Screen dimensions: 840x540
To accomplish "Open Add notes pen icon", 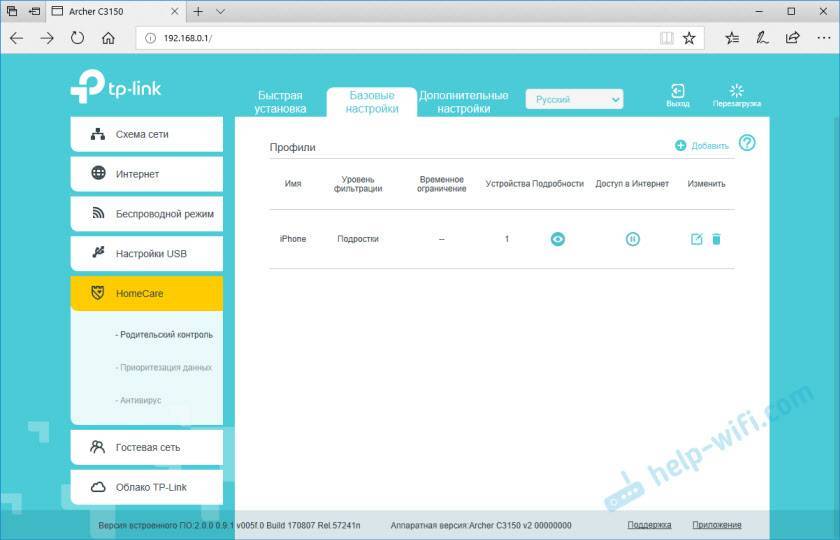I will 762,38.
